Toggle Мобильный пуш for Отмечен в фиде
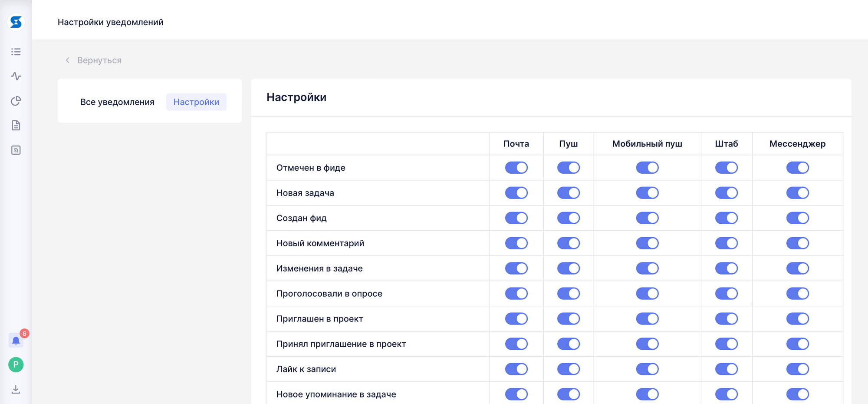The height and width of the screenshot is (404, 868). (648, 168)
